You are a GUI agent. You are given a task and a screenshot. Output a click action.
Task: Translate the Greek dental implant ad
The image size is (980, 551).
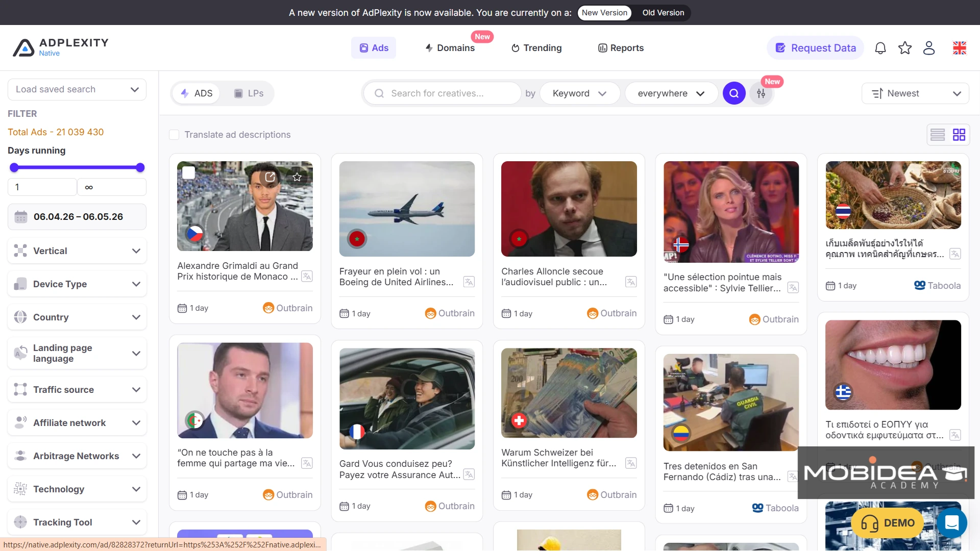955,435
